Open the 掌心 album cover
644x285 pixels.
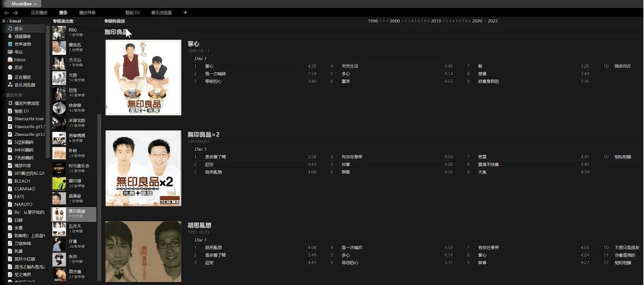[143, 77]
